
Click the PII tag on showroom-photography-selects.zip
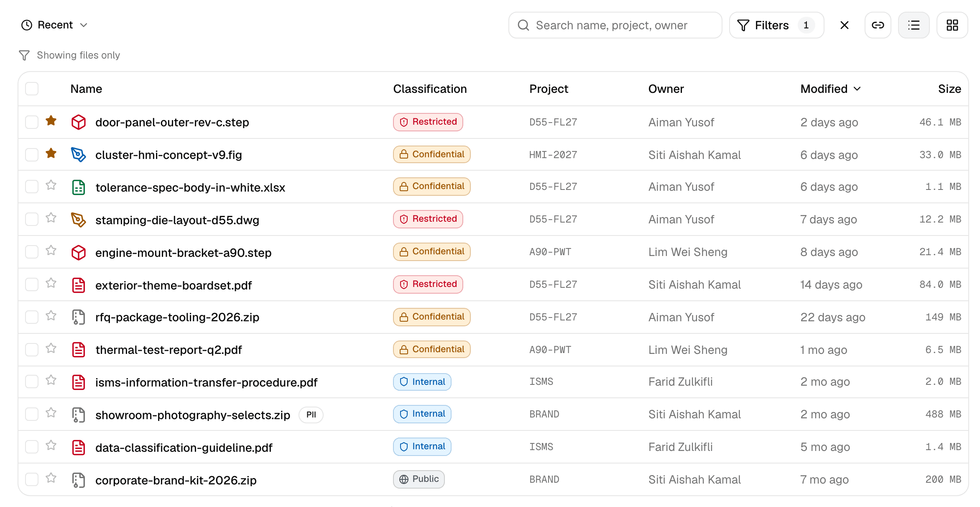pos(311,415)
